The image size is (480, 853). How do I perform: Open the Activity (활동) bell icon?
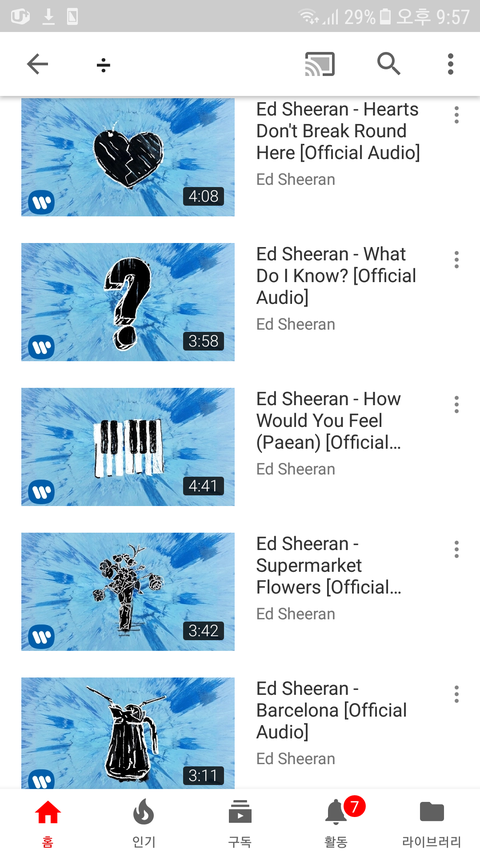pyautogui.click(x=336, y=813)
